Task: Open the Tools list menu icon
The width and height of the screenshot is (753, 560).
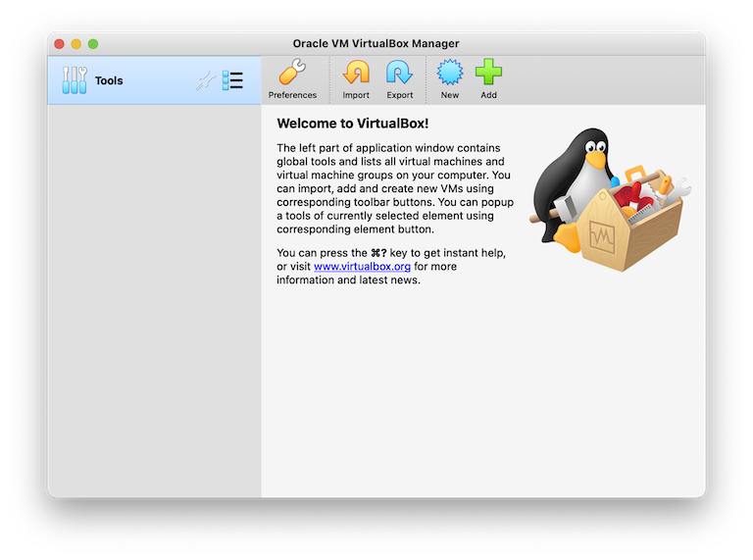Action: click(x=232, y=80)
